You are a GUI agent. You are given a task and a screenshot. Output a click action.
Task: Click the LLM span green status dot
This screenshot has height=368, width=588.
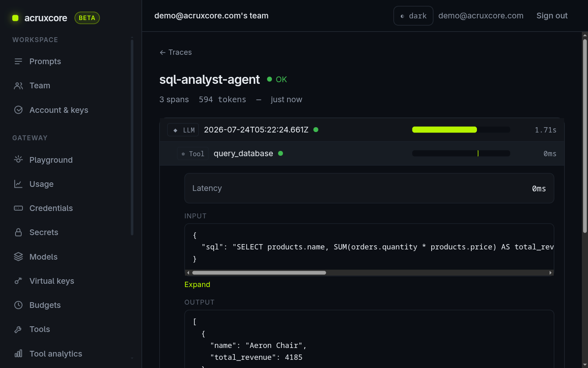point(316,130)
